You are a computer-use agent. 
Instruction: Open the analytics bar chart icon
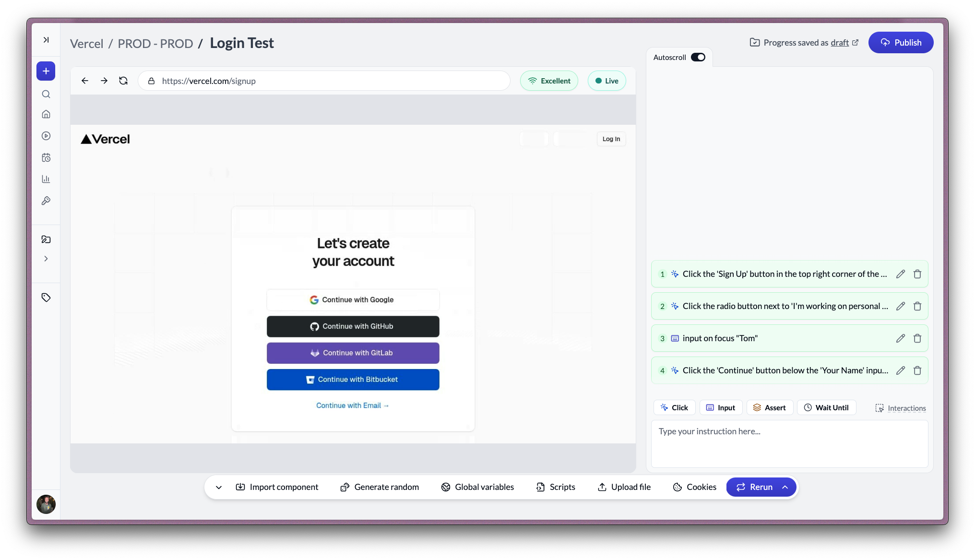[x=46, y=179]
